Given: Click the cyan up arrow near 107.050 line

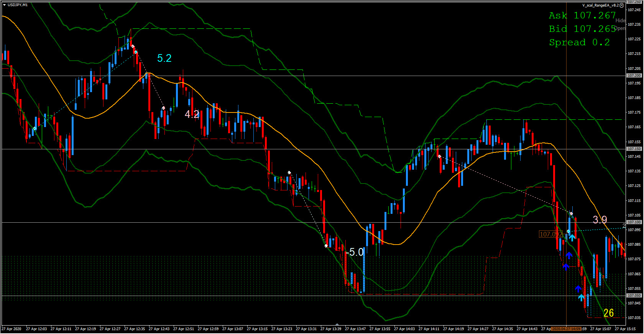Looking at the screenshot, I should coord(581,297).
